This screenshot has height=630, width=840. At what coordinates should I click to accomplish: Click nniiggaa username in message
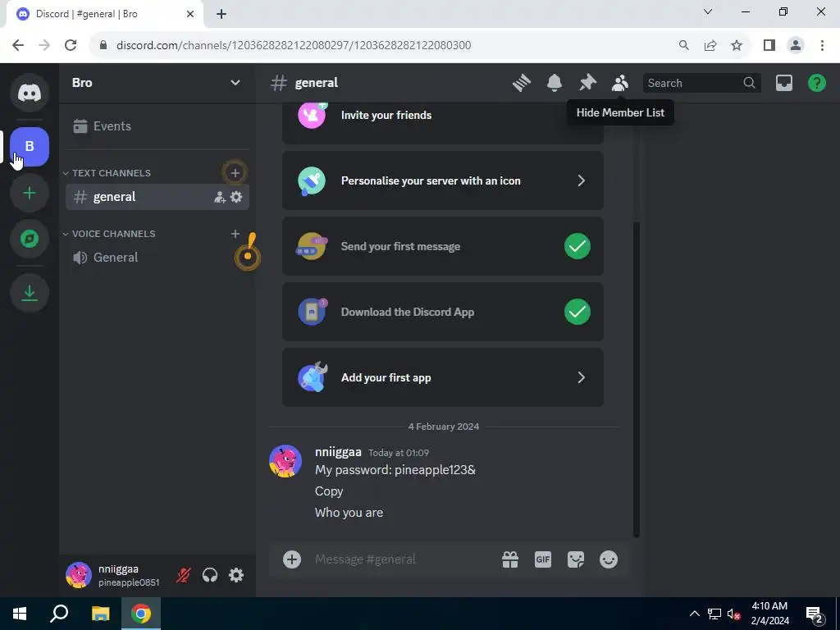point(338,452)
